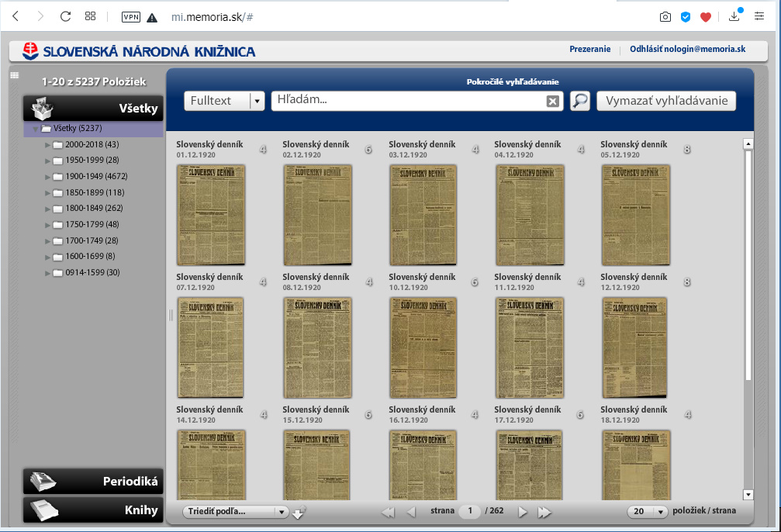Clear search text with the X icon
Viewport: 781px width, 532px height.
552,102
